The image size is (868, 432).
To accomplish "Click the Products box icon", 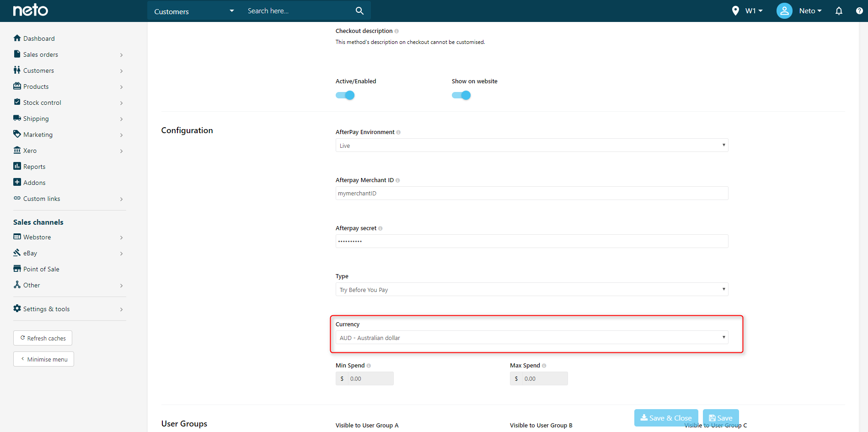I will pos(17,86).
